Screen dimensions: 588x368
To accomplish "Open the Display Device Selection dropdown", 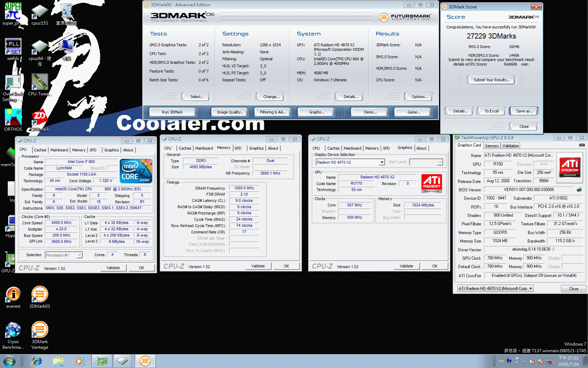I will tap(350, 162).
